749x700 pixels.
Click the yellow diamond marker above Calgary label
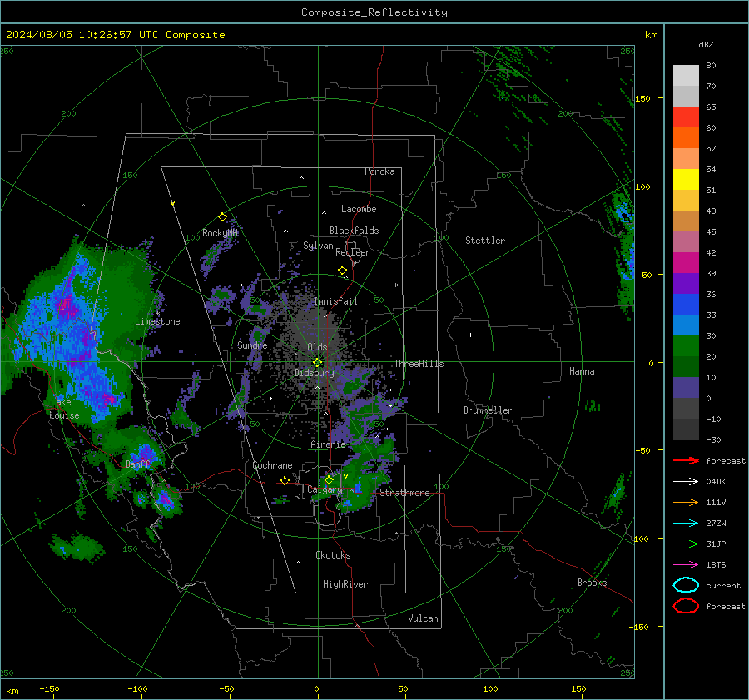pos(329,479)
